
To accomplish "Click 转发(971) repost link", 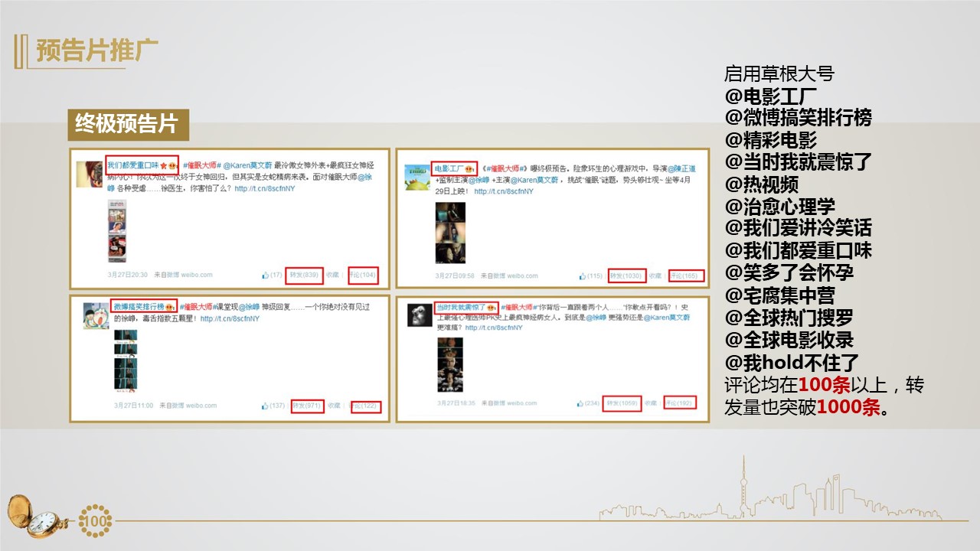I will 306,406.
